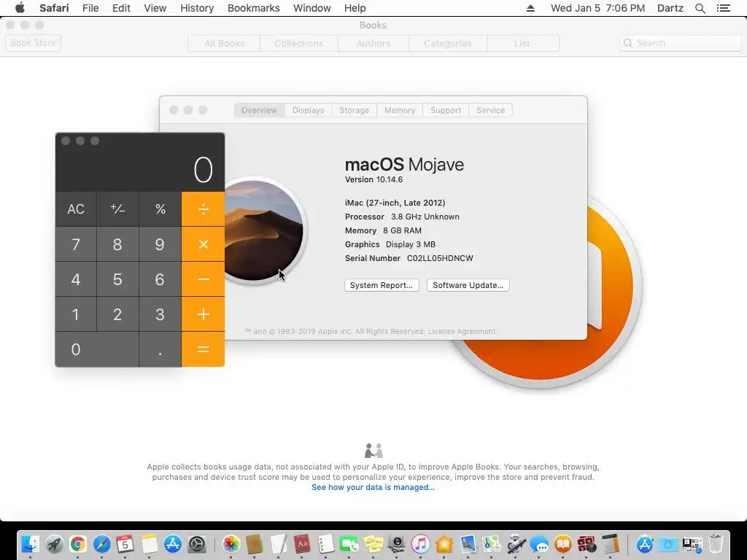Open the File menu
The width and height of the screenshot is (747, 560).
(x=90, y=8)
